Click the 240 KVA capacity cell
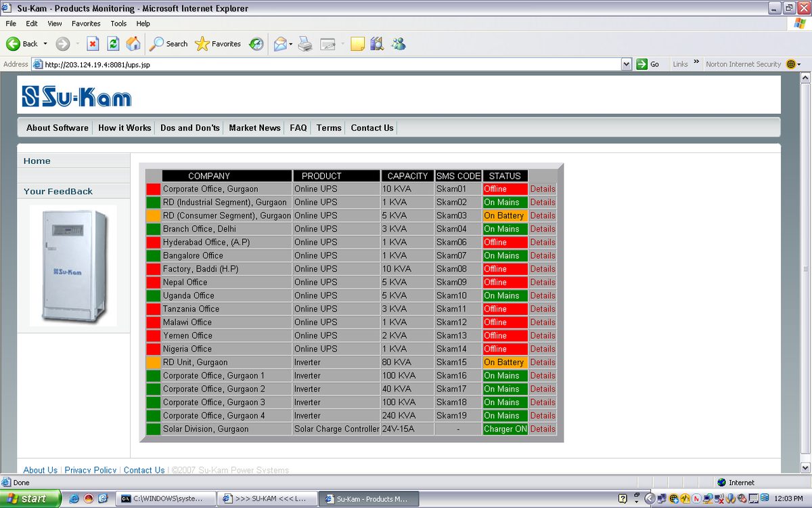This screenshot has width=812, height=508. (407, 416)
